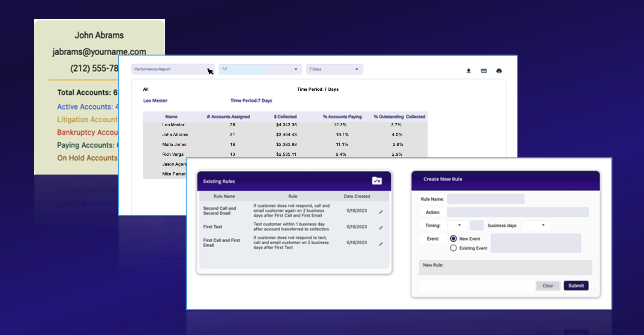
Task: Select Leo Mester row in the report table
Action: coord(285,125)
